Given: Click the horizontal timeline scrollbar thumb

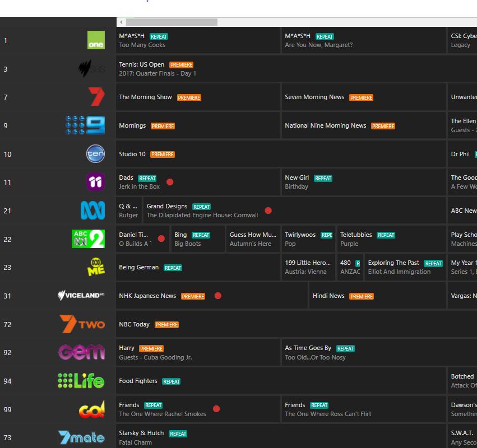Looking at the screenshot, I should tap(172, 22).
